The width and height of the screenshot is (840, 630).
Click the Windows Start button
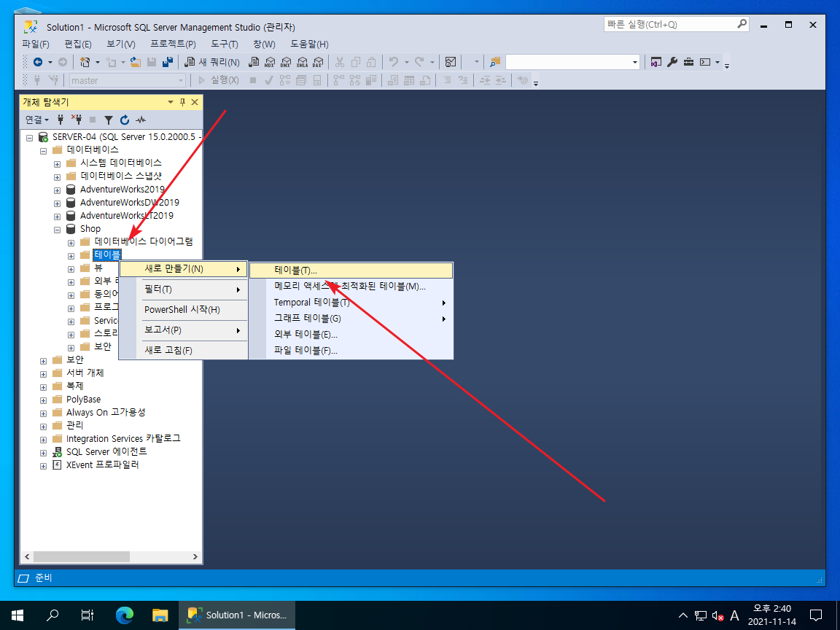(x=17, y=615)
